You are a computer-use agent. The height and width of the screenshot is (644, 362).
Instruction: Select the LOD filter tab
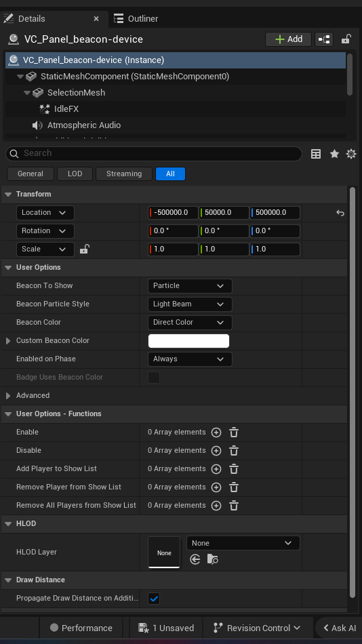pos(75,174)
